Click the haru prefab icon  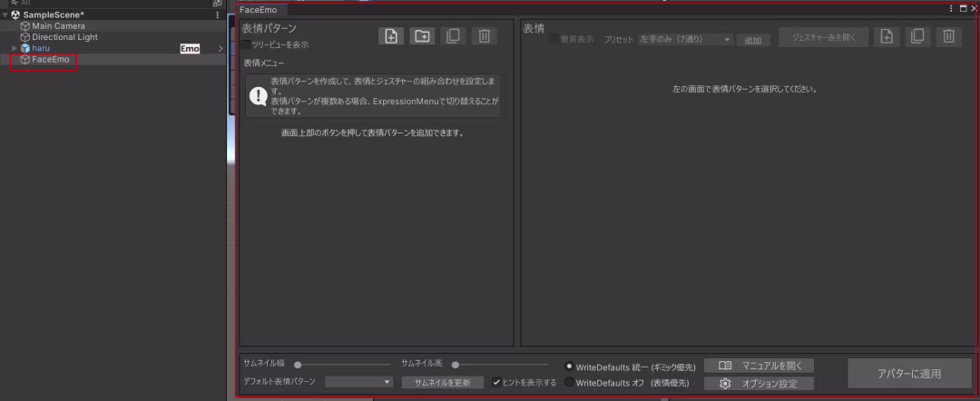[25, 49]
